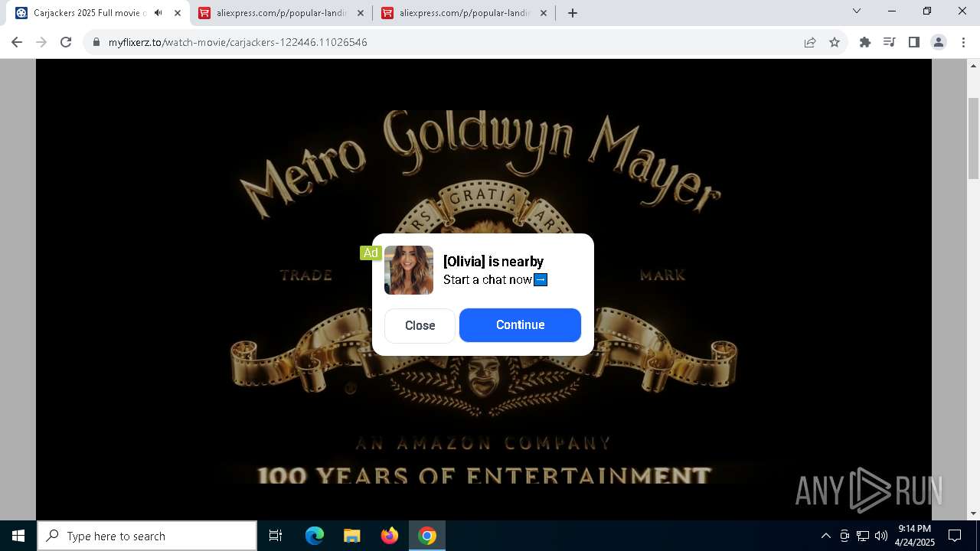Restore down the Chrome window
980x551 pixels.
[x=927, y=11]
